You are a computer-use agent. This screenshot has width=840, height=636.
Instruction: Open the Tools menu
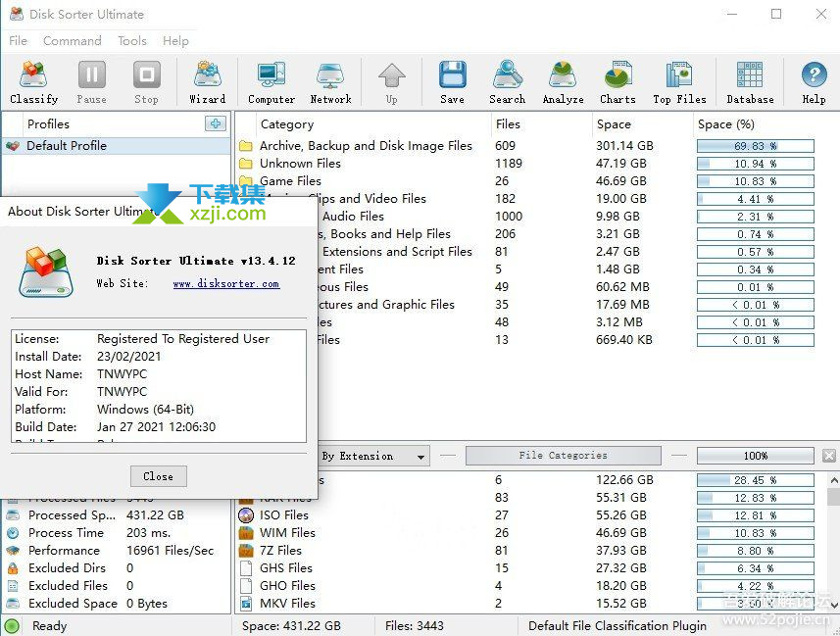click(x=131, y=41)
